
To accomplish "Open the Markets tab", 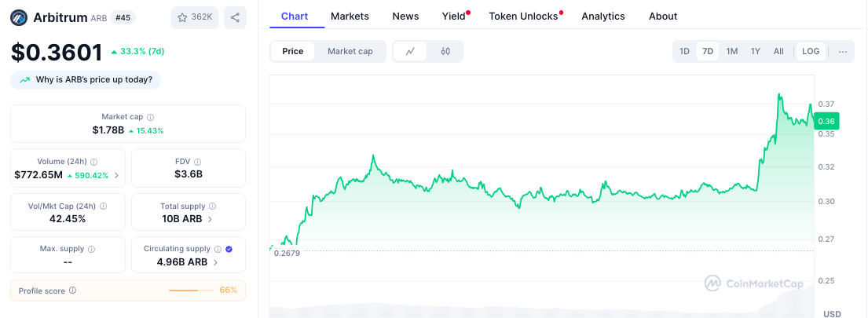I will click(350, 16).
